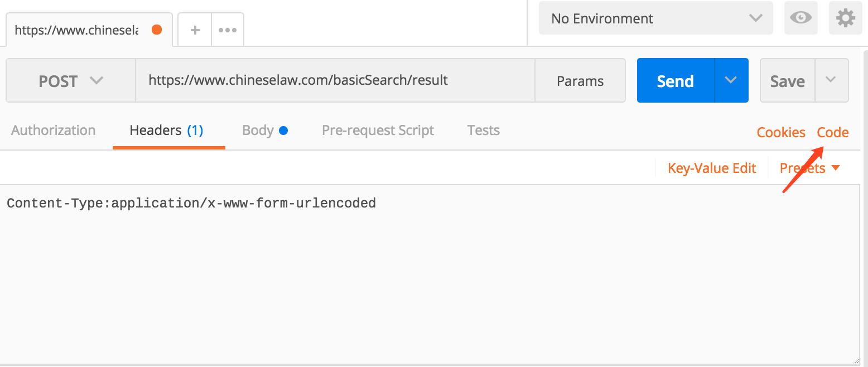This screenshot has width=868, height=367.
Task: Click the plus icon to add new tab
Action: (x=195, y=30)
